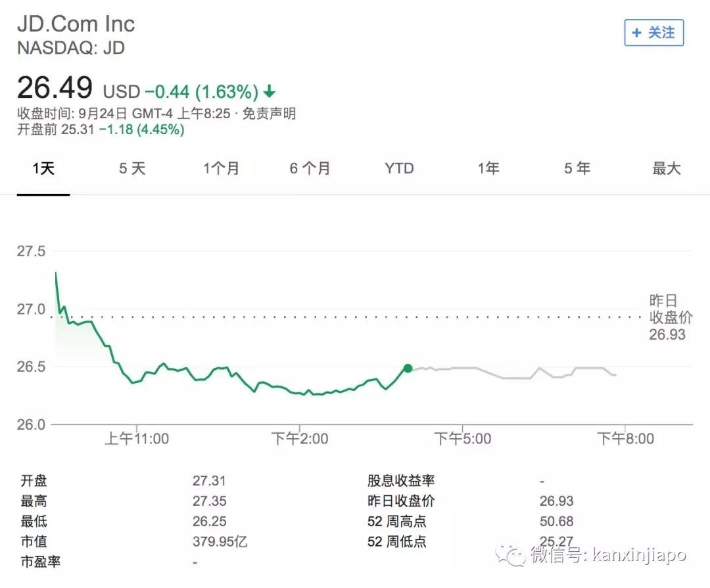This screenshot has width=710, height=588.
Task: Click the 52 周高点 value 50.68
Action: [x=556, y=522]
